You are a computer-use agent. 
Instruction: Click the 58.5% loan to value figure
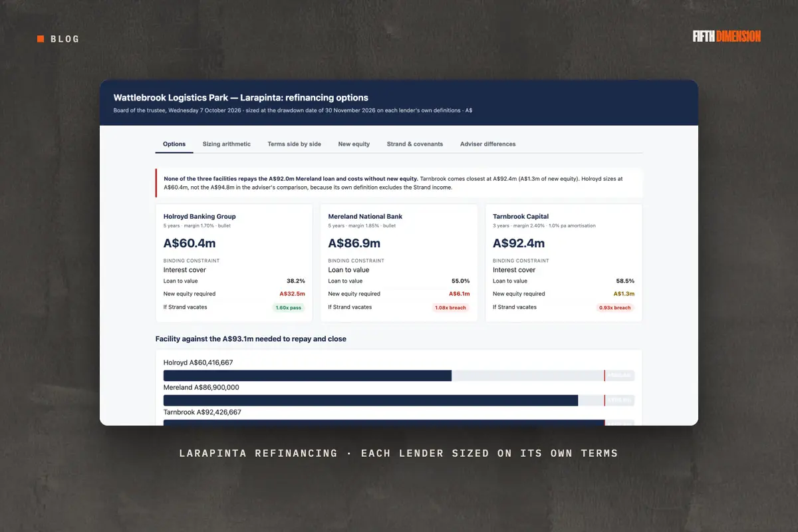[625, 281]
